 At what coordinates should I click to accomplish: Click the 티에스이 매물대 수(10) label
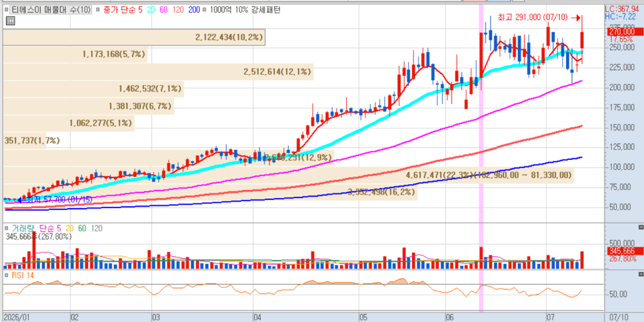coord(51,10)
